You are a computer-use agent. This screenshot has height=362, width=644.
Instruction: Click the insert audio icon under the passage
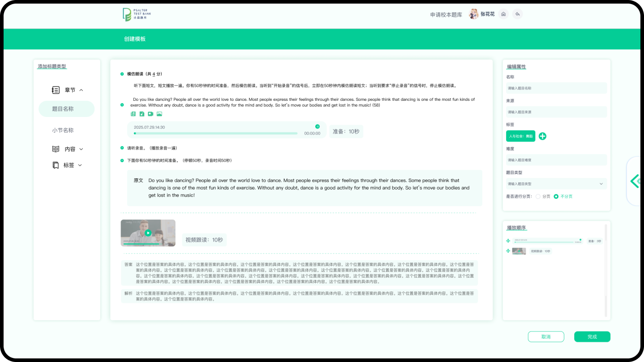pyautogui.click(x=142, y=114)
